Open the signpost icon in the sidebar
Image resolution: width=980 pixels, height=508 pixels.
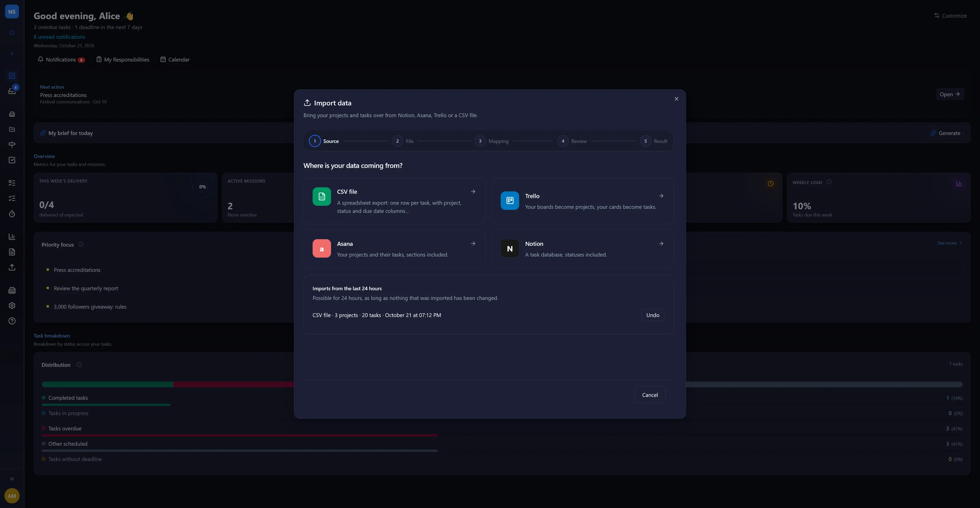point(12,144)
